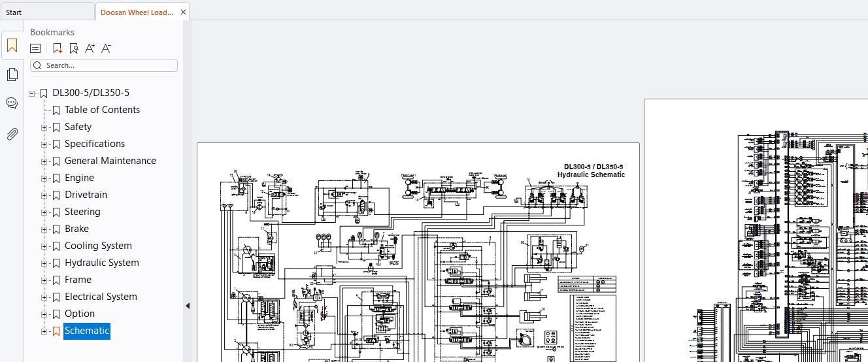The height and width of the screenshot is (362, 868).
Task: Click the find current bookmark icon
Action: pyautogui.click(x=74, y=48)
